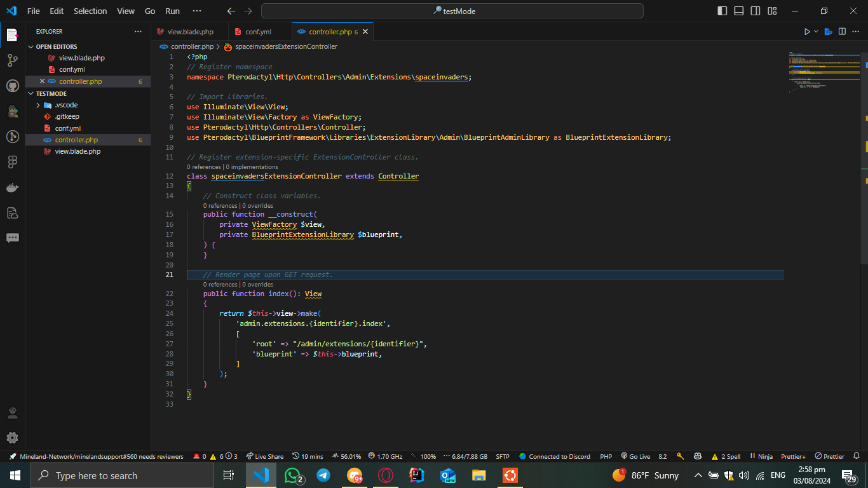This screenshot has width=868, height=488.
Task: Click the blue PHP file icon in editor toolbar
Action: click(828, 31)
